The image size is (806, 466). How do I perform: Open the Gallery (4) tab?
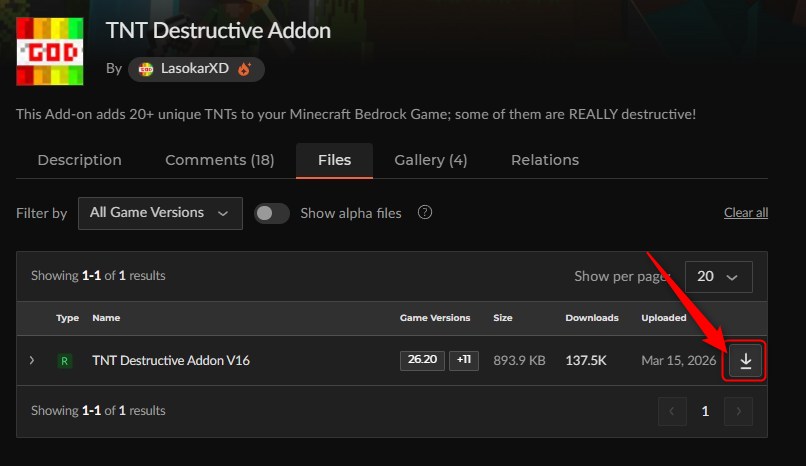pos(431,160)
